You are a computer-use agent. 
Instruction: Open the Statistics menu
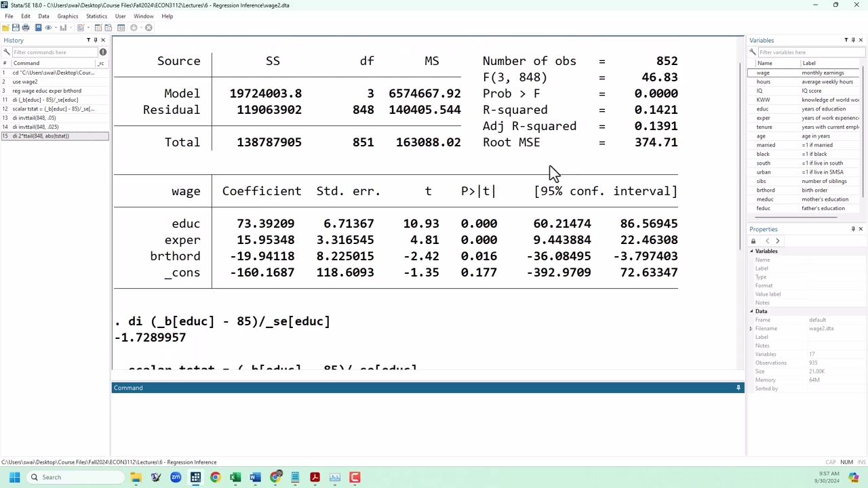[x=96, y=16]
